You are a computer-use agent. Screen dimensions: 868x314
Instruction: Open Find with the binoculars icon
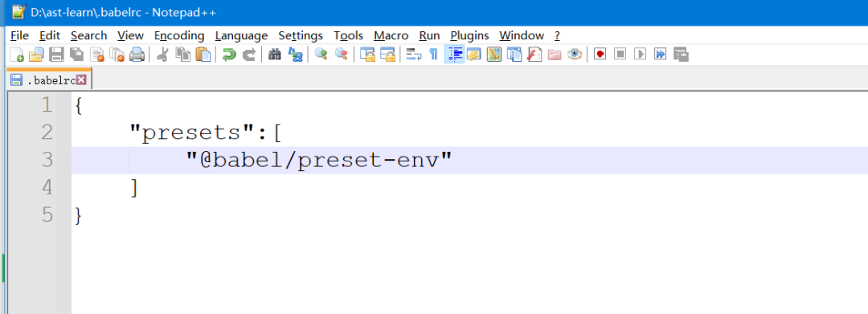click(x=275, y=54)
